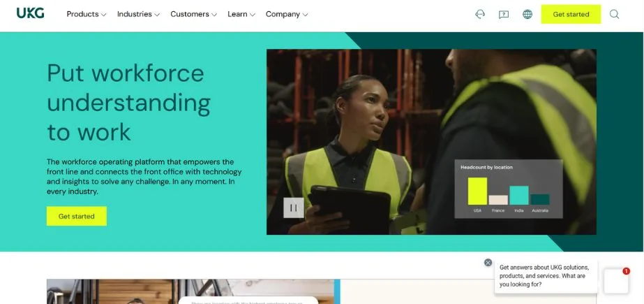Viewport: 644px width, 304px height.
Task: Dismiss the chat prompt popup
Action: point(488,263)
